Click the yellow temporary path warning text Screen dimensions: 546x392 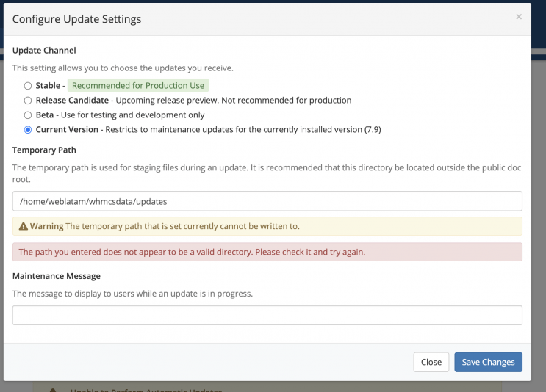pos(182,226)
